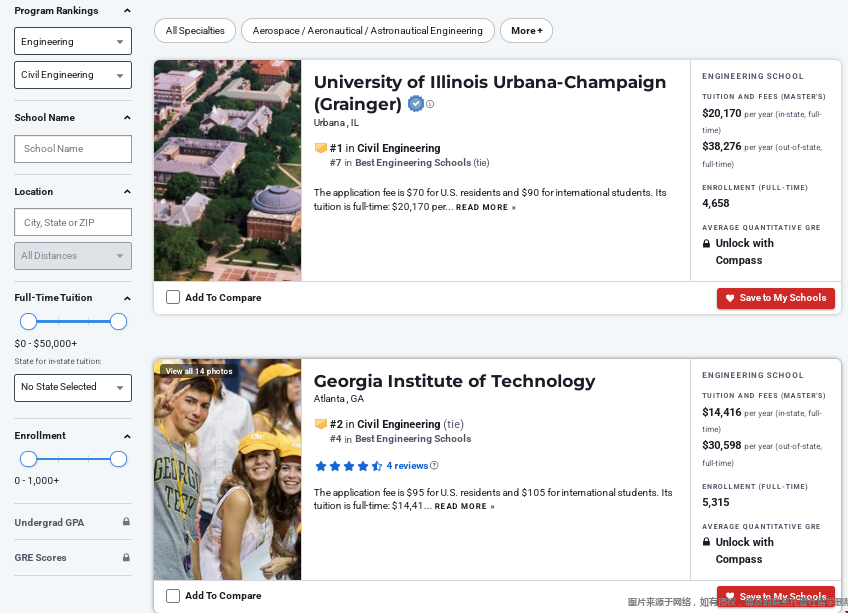Click the help icon beside 4 reviews

coord(434,466)
